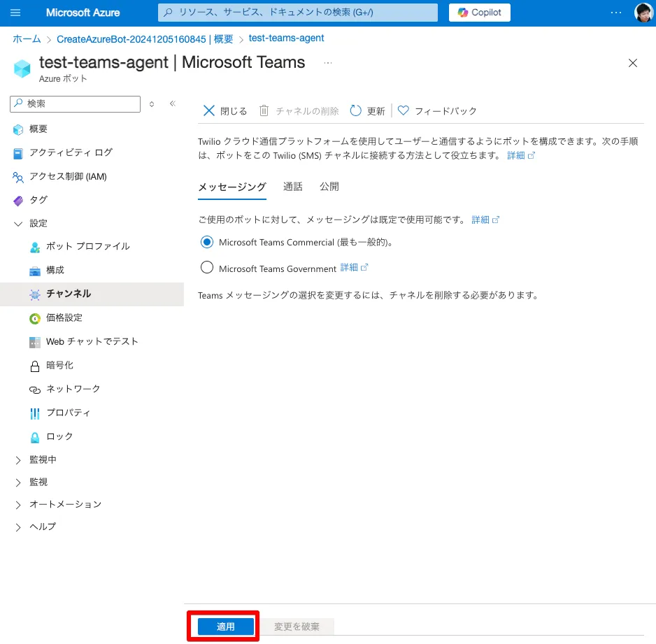Image resolution: width=656 pixels, height=644 pixels.
Task: Open 詳細 link next to Teams Government
Action: (354, 267)
